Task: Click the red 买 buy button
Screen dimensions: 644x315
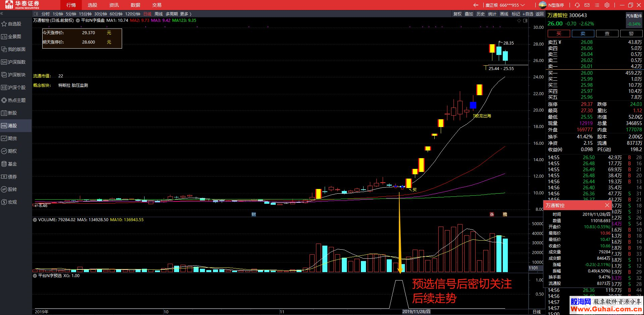Action: click(x=559, y=34)
